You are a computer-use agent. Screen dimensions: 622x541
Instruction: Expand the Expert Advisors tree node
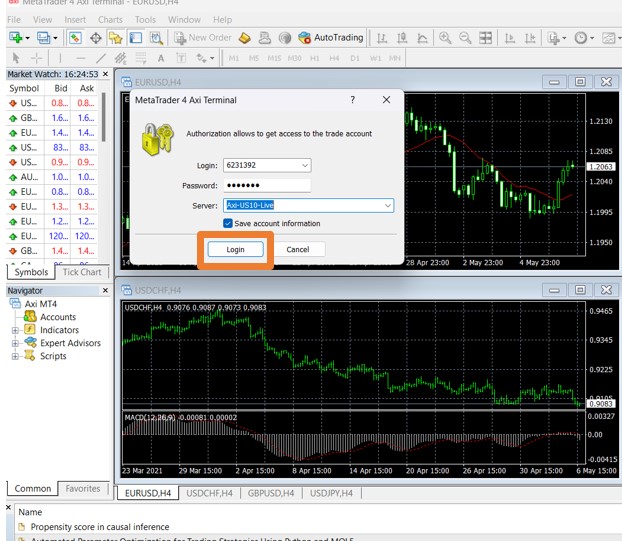pyautogui.click(x=15, y=343)
